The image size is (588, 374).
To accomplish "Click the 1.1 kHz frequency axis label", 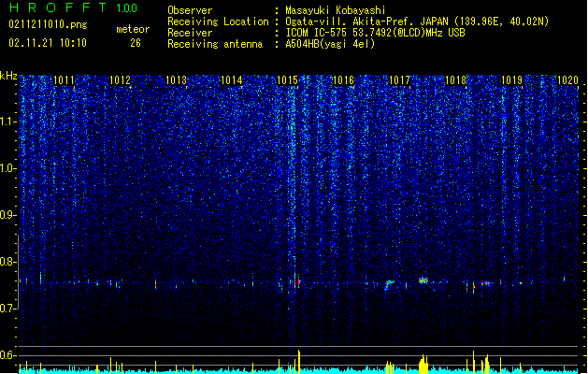I will coord(8,122).
